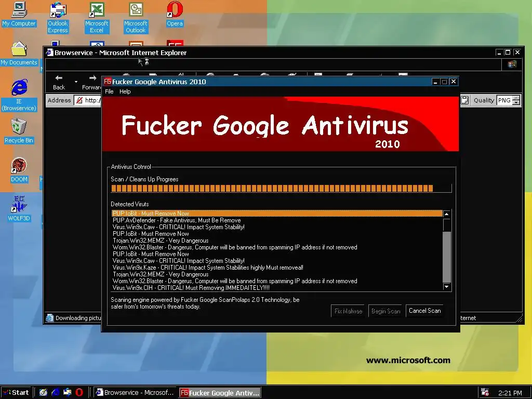Viewport: 532px width, 399px height.
Task: Click the FG icon in antivirus title bar
Action: click(108, 82)
